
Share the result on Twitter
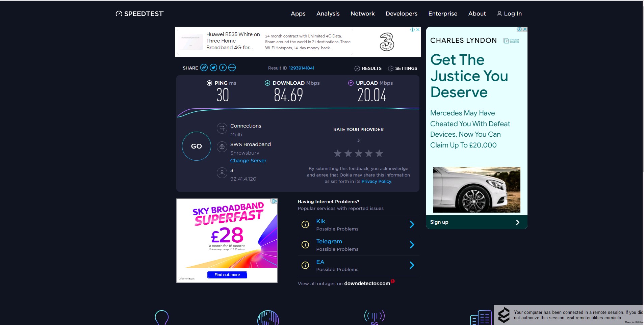point(213,68)
